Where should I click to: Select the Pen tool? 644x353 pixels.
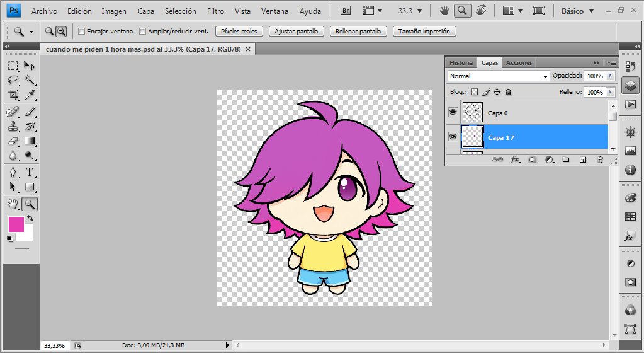click(x=13, y=172)
